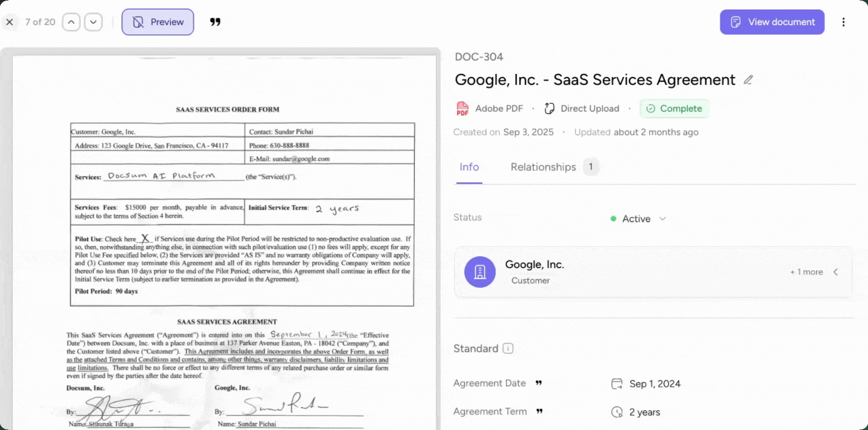Click the Adobe PDF file icon
This screenshot has width=868, height=430.
pyautogui.click(x=462, y=109)
